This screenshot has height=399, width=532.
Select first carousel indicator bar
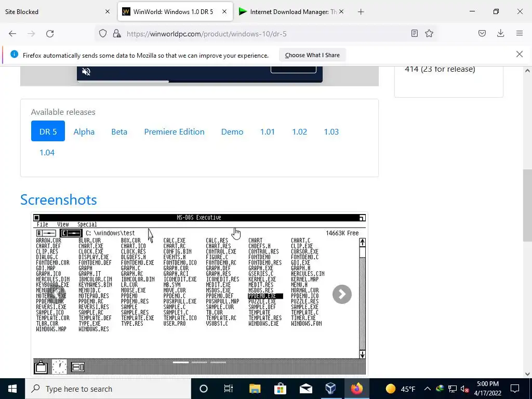[181, 362]
